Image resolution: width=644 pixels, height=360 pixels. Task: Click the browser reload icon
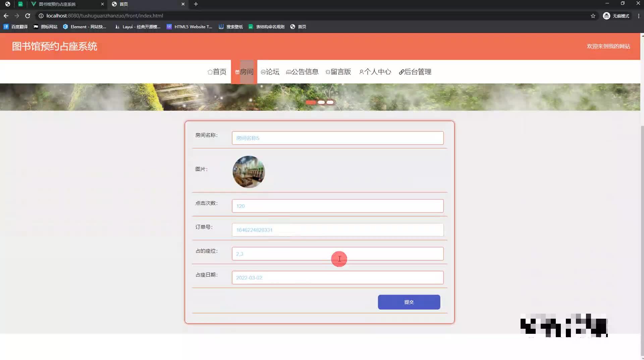tap(28, 15)
